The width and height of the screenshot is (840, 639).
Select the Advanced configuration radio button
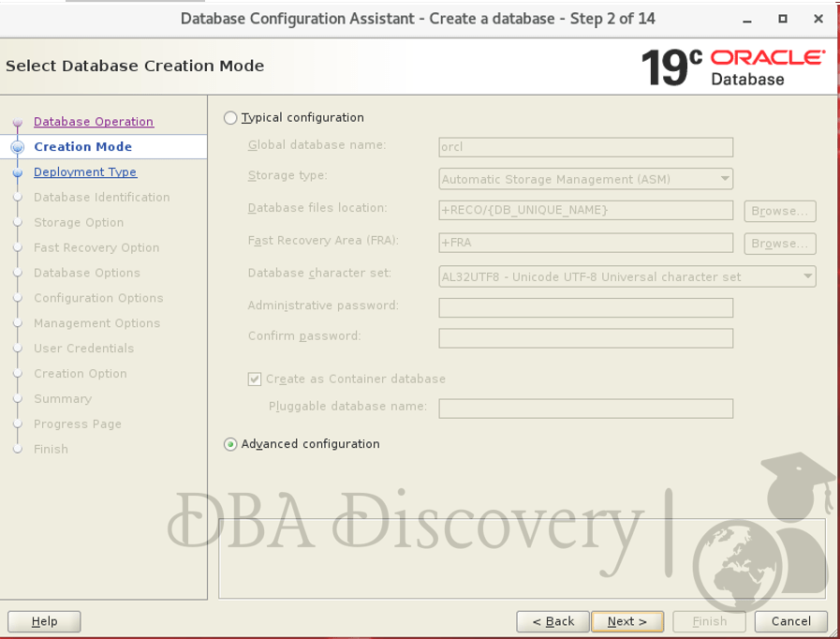click(x=230, y=444)
